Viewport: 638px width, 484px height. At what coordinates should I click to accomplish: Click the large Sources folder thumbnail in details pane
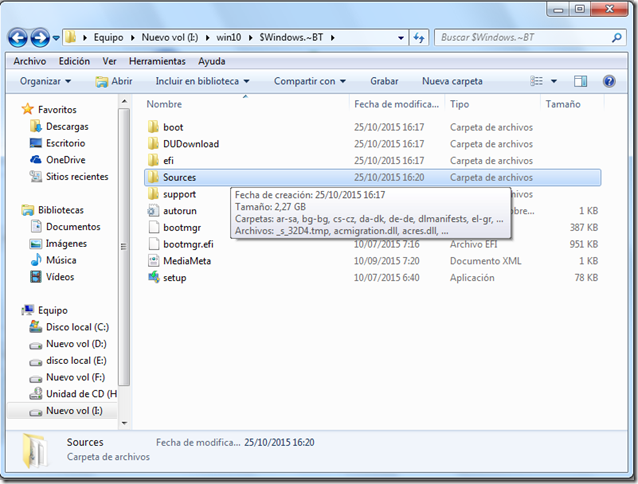coord(36,450)
